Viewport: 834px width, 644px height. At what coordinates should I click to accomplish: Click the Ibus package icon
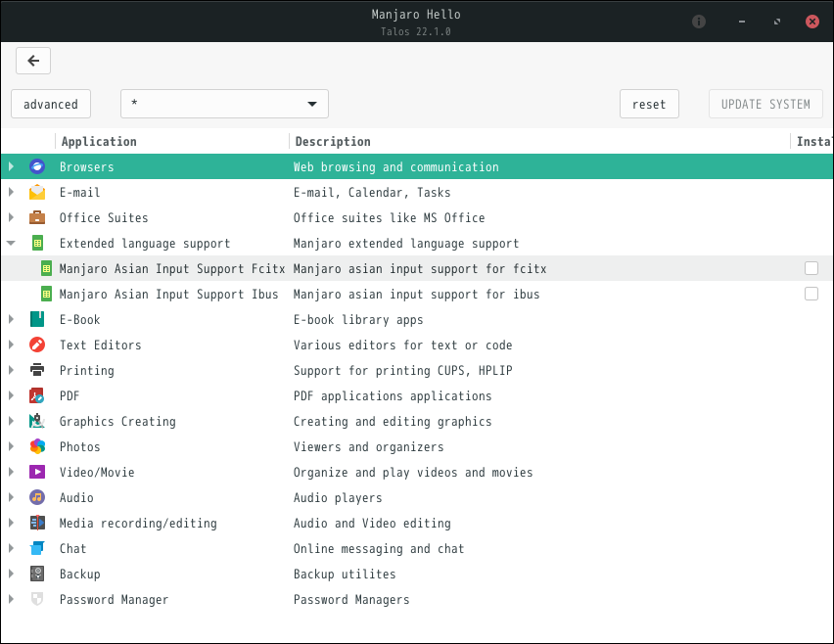47,294
